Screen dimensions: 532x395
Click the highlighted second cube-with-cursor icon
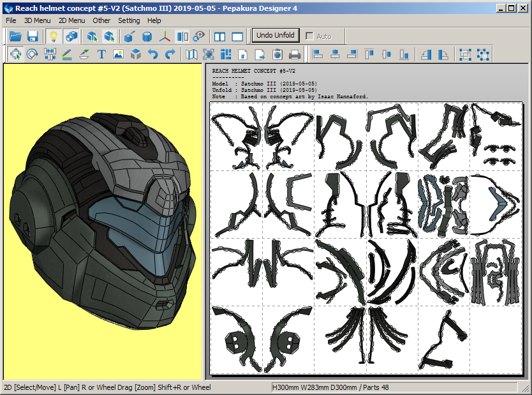tap(109, 36)
